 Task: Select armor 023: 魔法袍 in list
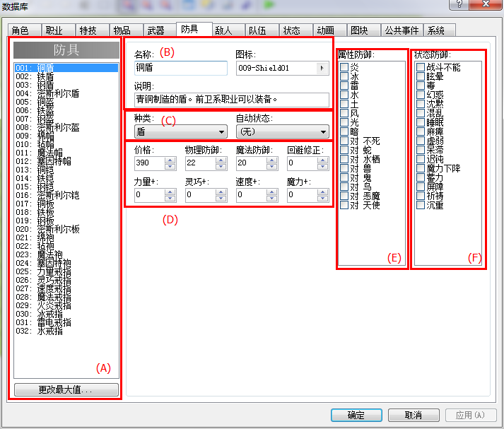[66, 254]
